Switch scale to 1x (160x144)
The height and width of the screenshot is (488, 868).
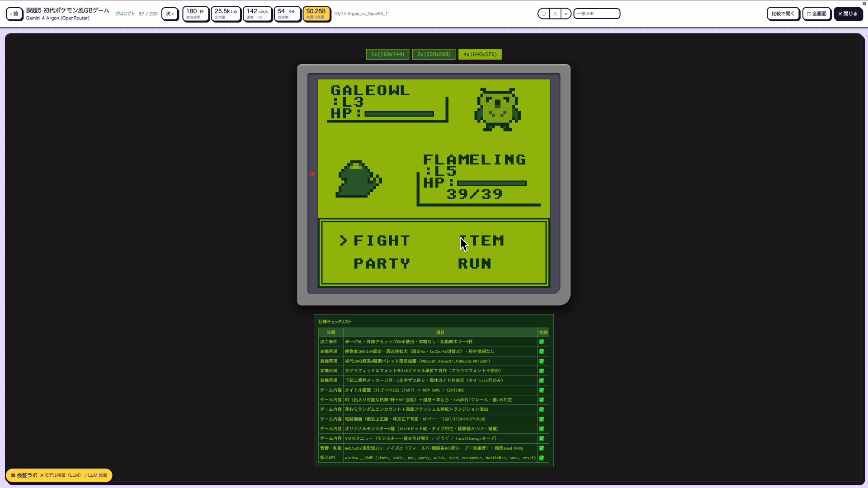coord(387,54)
